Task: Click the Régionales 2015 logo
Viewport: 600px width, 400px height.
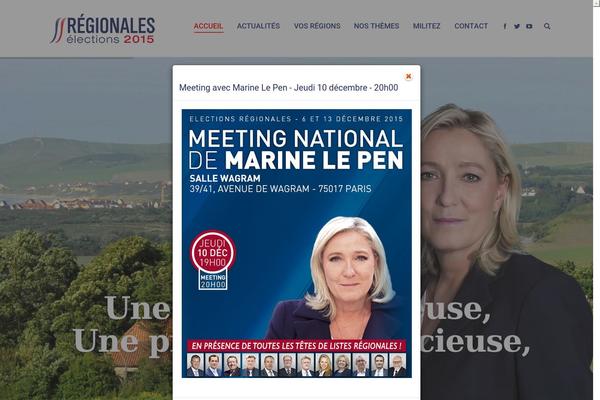Action: [103, 30]
